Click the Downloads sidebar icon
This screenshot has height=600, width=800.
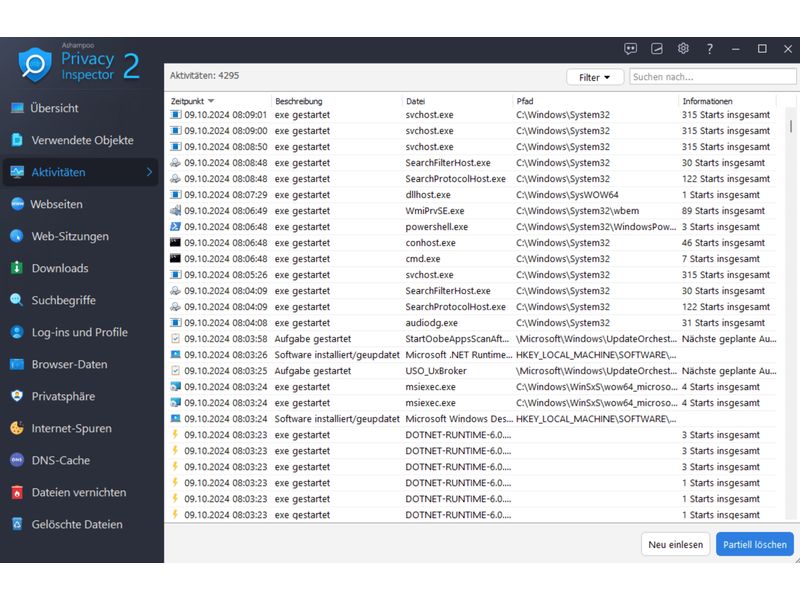(x=17, y=268)
